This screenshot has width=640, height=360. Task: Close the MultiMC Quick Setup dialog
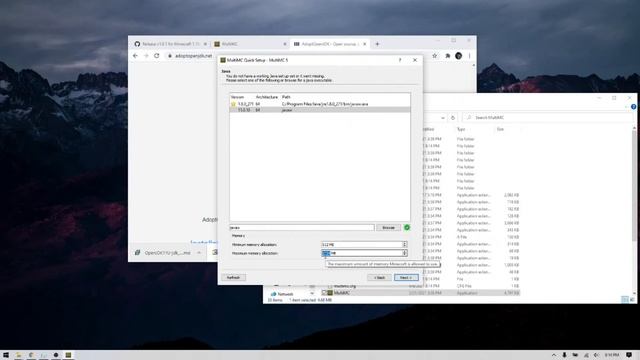(415, 60)
